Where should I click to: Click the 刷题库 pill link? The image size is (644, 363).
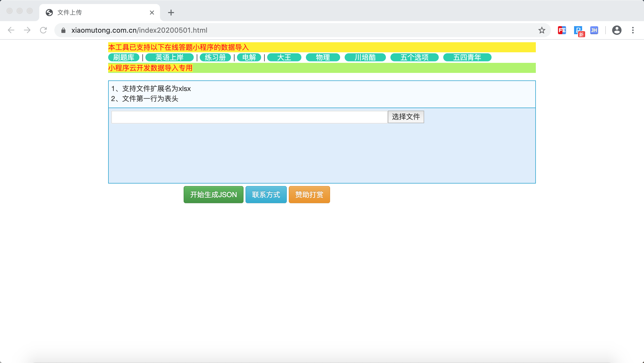[124, 57]
